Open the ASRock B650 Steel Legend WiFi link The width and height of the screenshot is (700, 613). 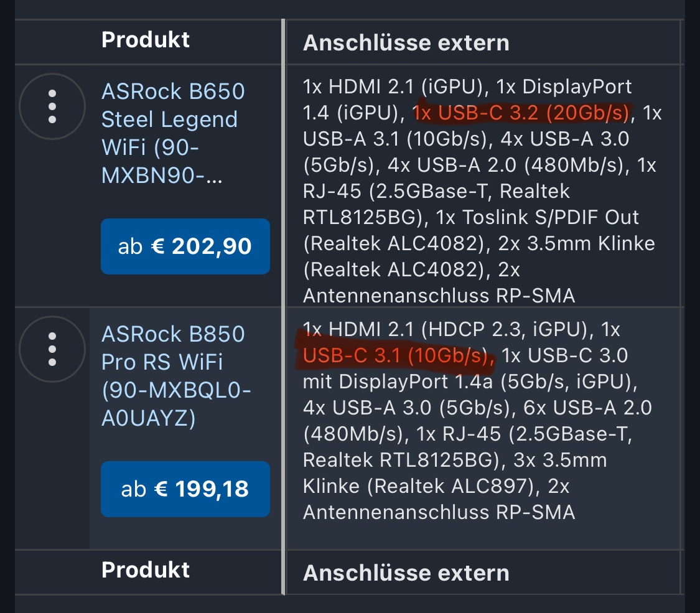[x=173, y=133]
